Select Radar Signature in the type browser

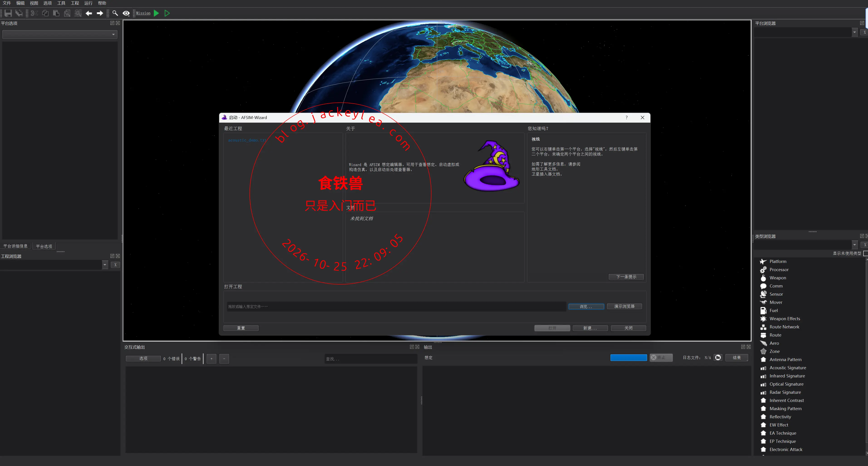pyautogui.click(x=785, y=392)
